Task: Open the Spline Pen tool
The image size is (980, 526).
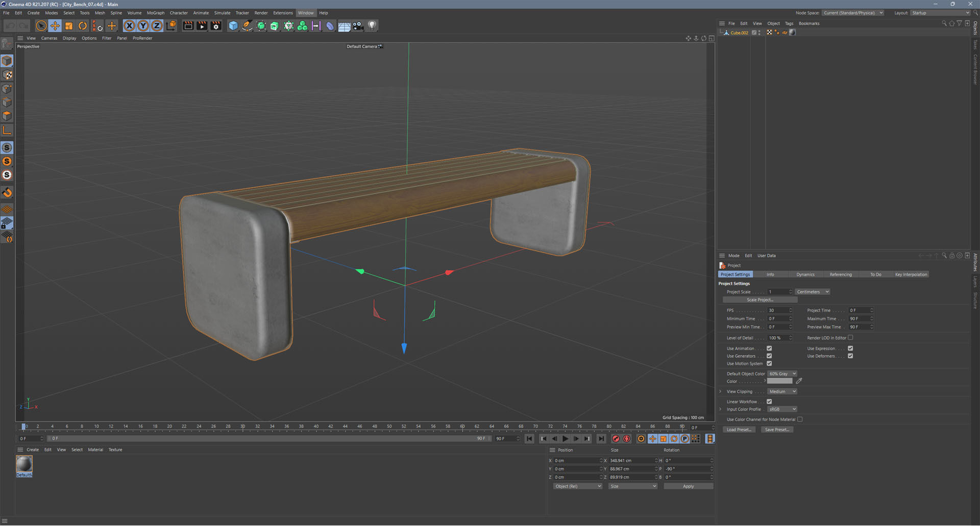Action: (247, 26)
